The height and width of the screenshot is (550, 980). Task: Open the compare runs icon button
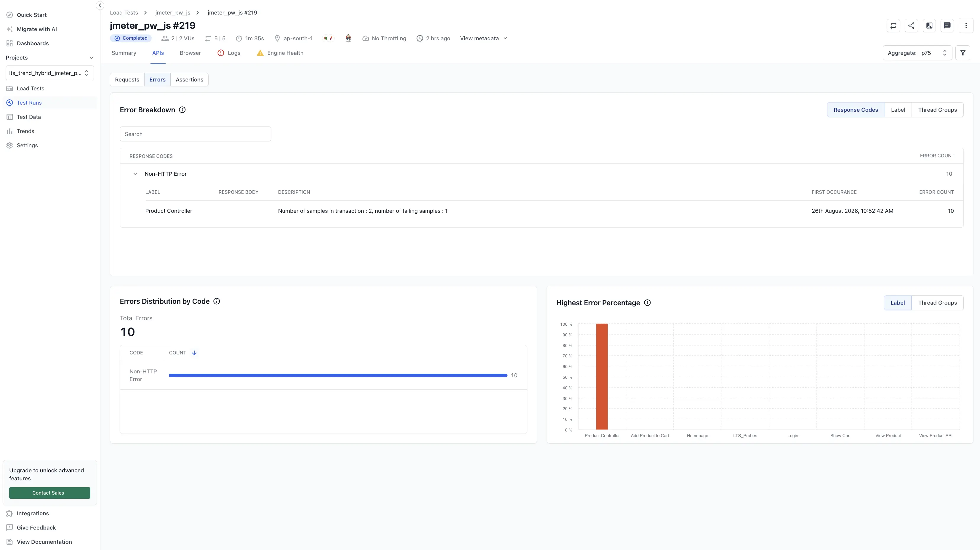tap(929, 25)
